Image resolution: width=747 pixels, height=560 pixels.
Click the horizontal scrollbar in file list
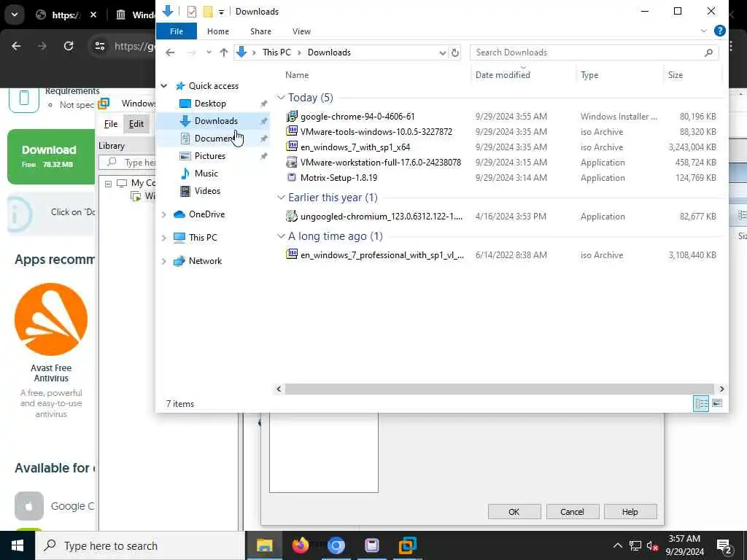(x=499, y=389)
